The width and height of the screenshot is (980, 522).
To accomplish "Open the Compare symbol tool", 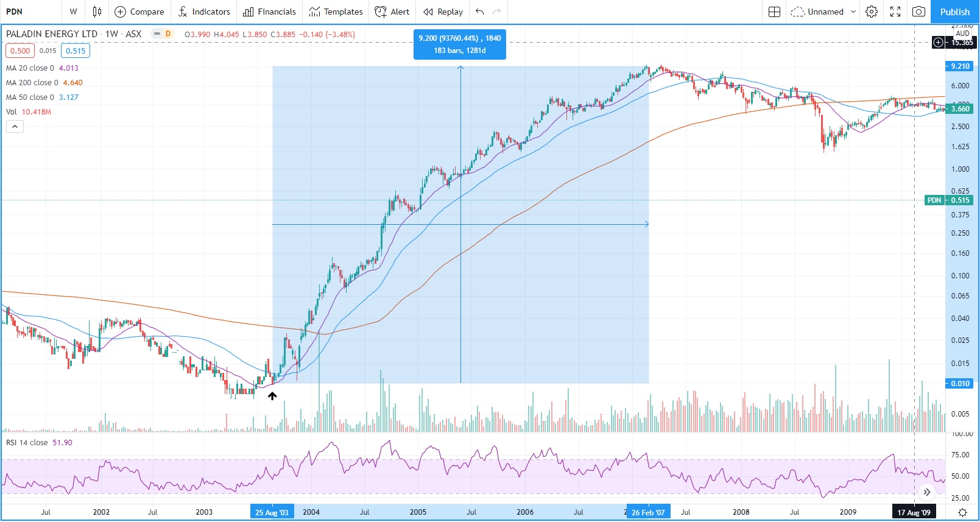I will (139, 12).
